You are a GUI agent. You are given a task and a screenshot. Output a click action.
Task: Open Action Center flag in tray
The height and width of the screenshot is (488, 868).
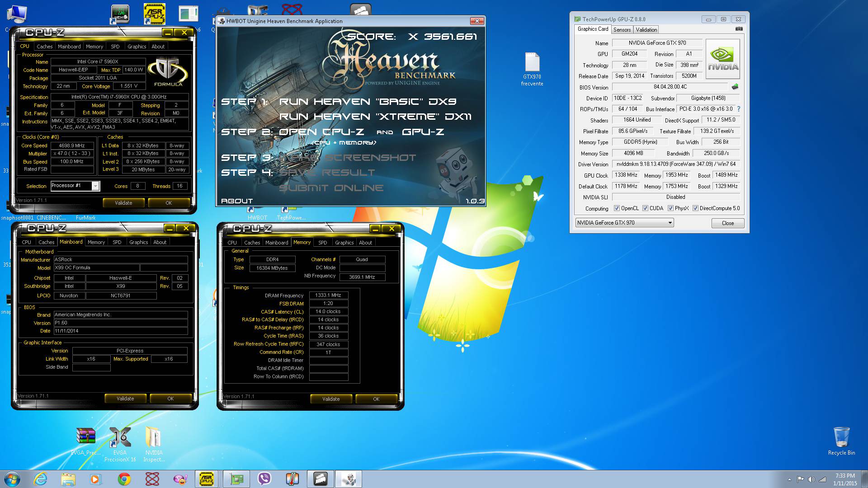coord(800,479)
